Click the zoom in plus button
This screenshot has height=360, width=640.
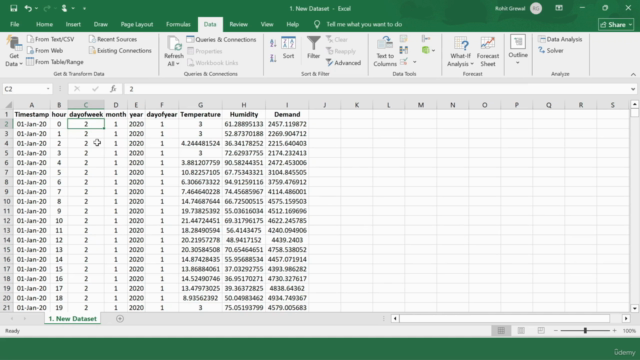tap(614, 331)
